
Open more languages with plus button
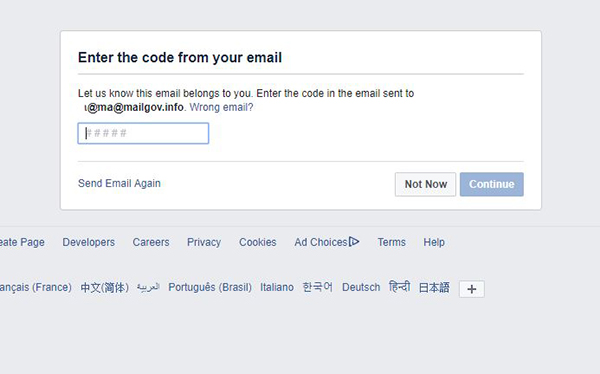click(x=471, y=289)
